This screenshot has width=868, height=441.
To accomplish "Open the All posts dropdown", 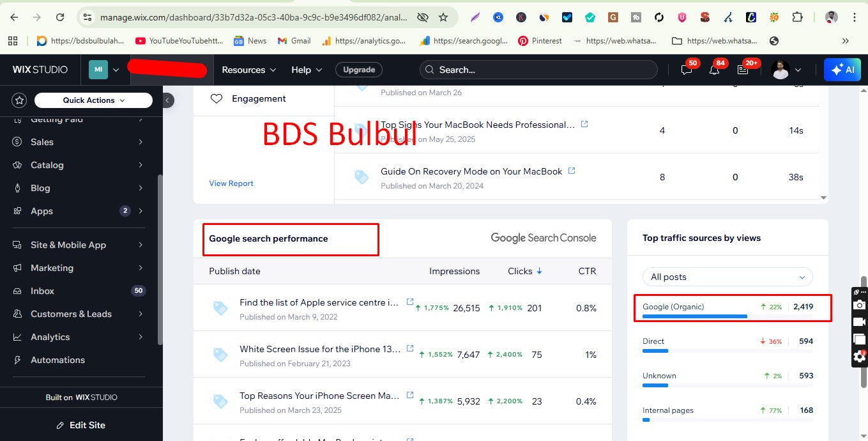I will pos(727,277).
